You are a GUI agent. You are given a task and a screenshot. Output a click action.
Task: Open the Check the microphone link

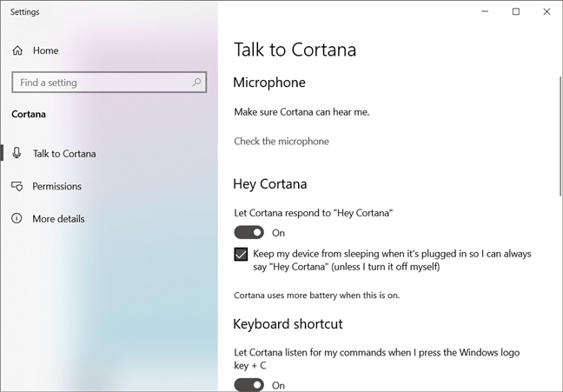281,141
